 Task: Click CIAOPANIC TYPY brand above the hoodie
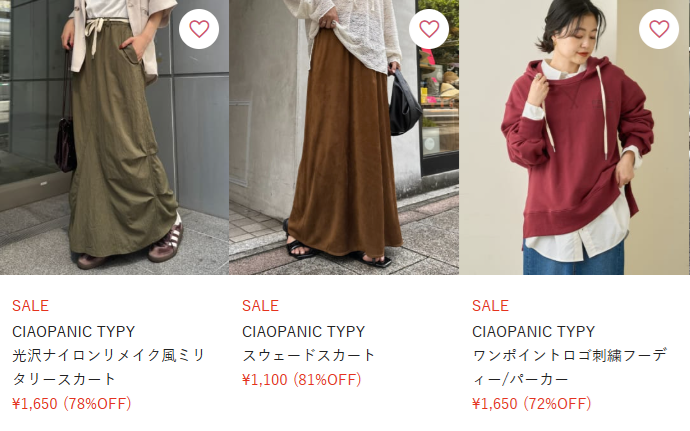534,332
